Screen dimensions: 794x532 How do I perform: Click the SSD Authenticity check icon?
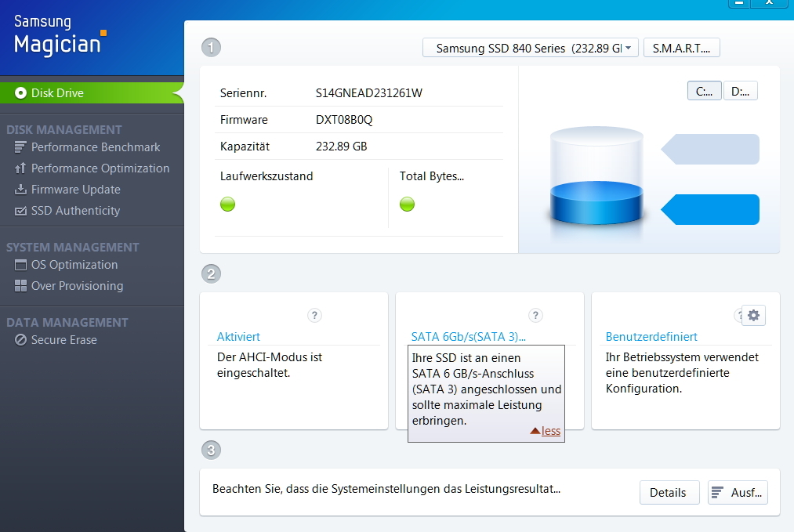click(x=20, y=211)
